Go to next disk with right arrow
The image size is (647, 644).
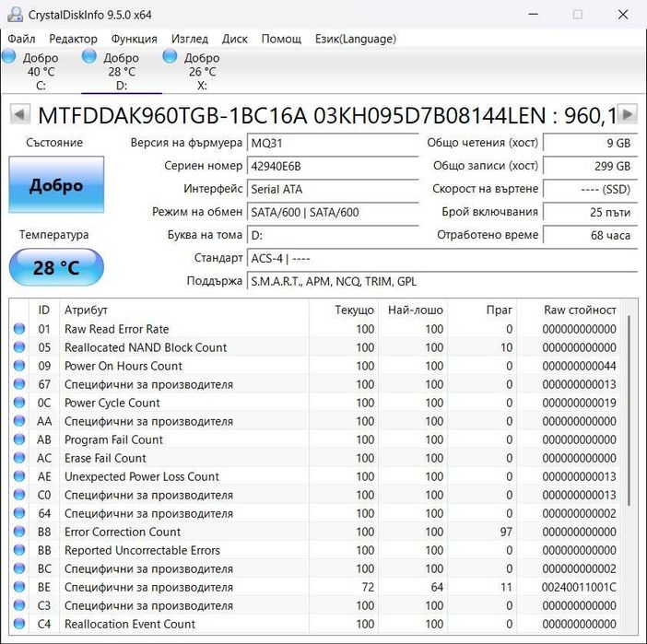628,114
